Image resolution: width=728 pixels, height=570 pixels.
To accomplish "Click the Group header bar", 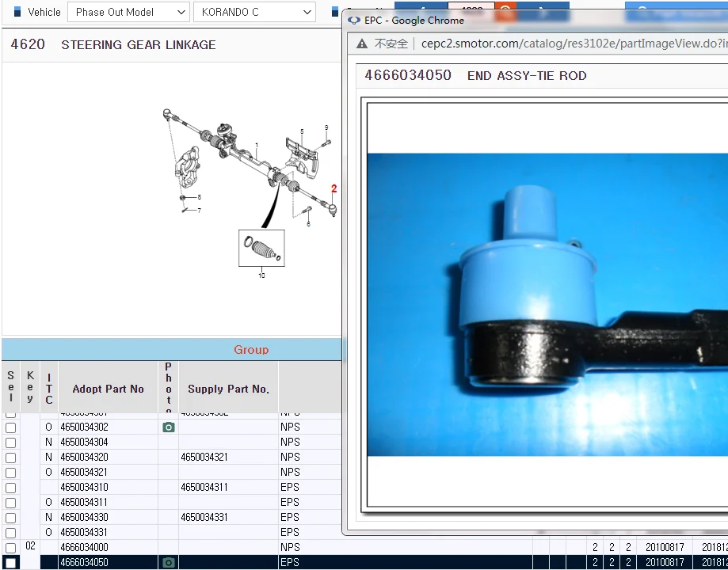I will click(x=172, y=349).
